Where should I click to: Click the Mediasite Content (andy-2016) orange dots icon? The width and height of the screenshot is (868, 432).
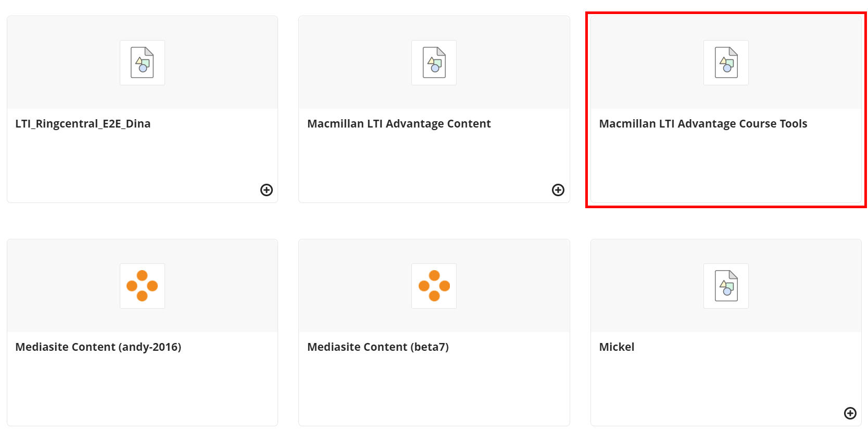[142, 286]
